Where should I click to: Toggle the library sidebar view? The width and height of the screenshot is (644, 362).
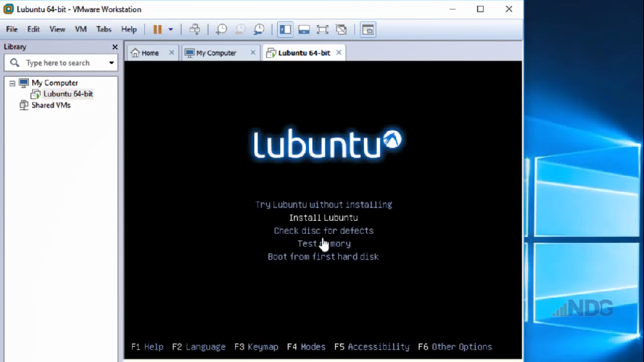pyautogui.click(x=285, y=30)
